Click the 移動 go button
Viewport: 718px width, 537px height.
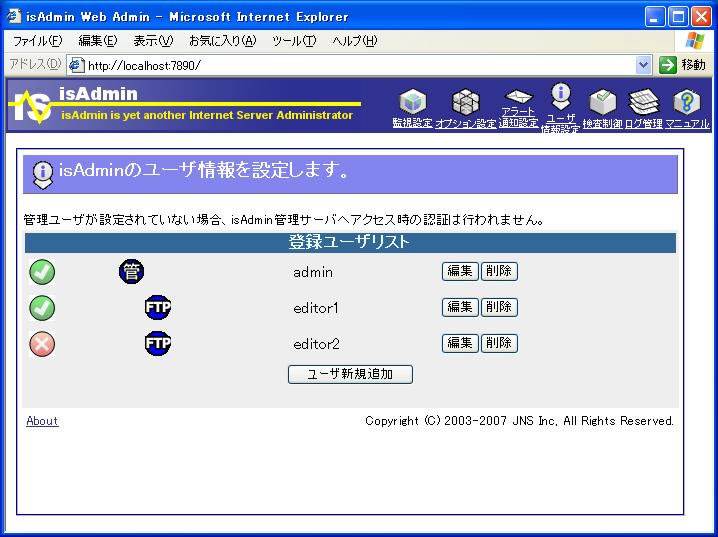[x=683, y=65]
